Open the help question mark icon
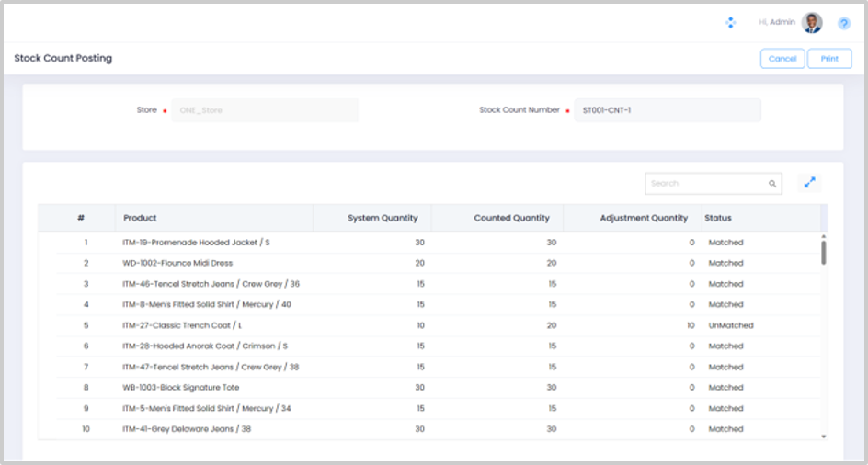This screenshot has height=465, width=868. tap(843, 23)
